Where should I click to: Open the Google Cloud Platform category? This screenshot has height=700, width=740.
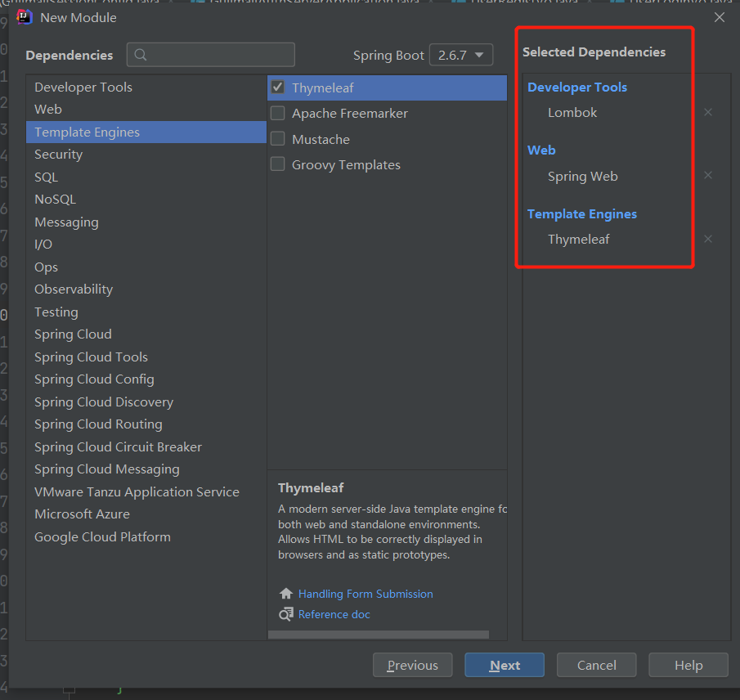pyautogui.click(x=146, y=536)
